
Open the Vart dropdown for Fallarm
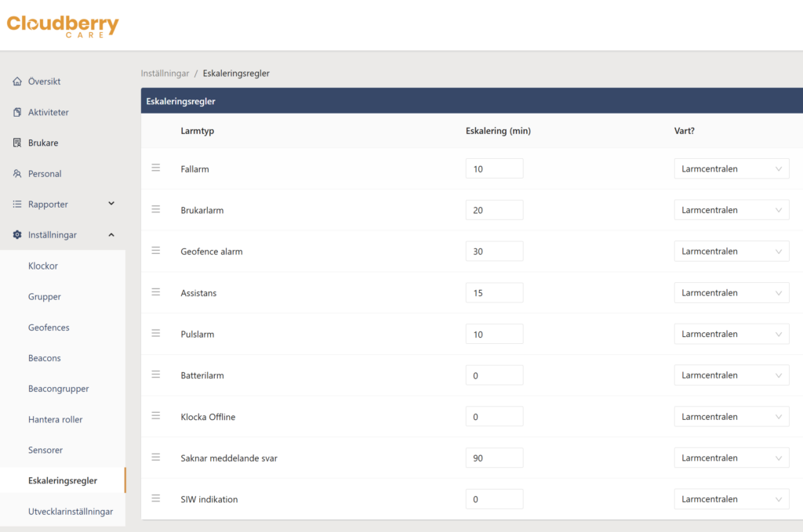pos(732,168)
